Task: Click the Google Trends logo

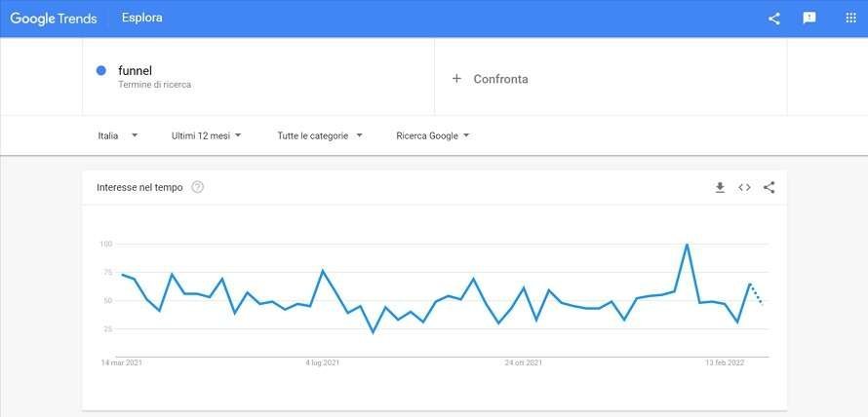Action: 56,18
